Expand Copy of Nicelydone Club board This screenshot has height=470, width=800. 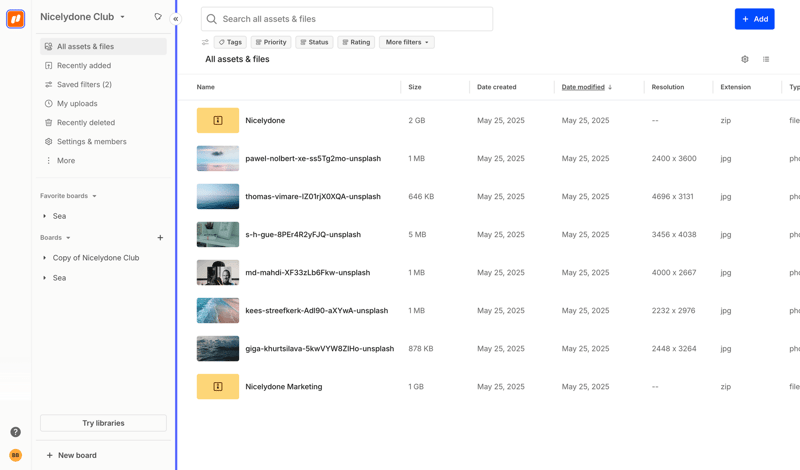coord(44,258)
